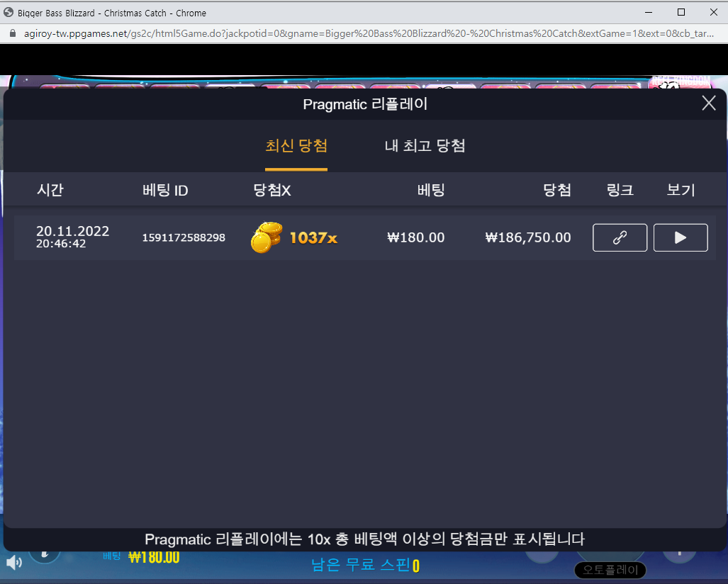The height and width of the screenshot is (584, 728).
Task: Play the replay of bet 1591172588298
Action: [681, 237]
